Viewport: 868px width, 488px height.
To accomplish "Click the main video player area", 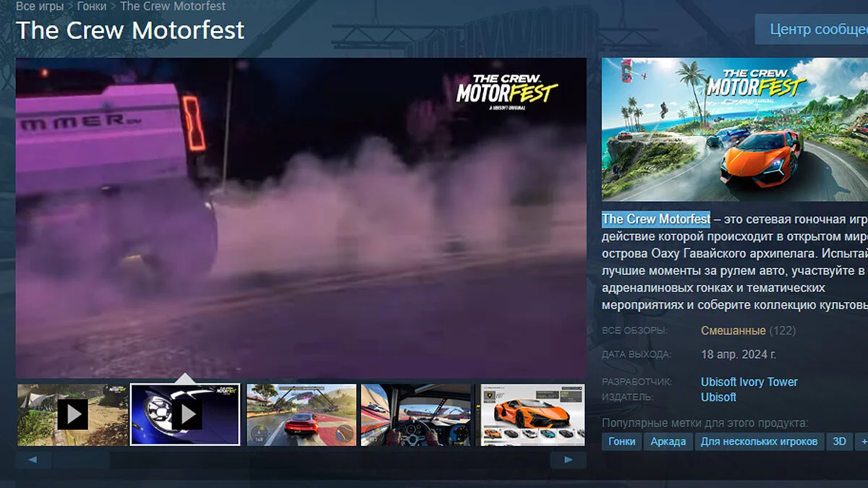I will click(x=301, y=218).
